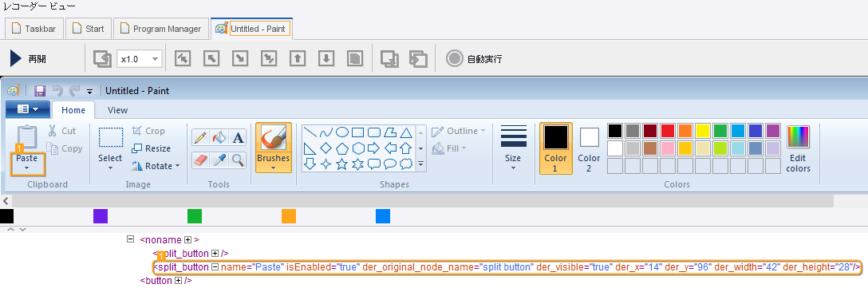The width and height of the screenshot is (868, 288).
Task: Select the Text tool (letter A)
Action: [238, 137]
